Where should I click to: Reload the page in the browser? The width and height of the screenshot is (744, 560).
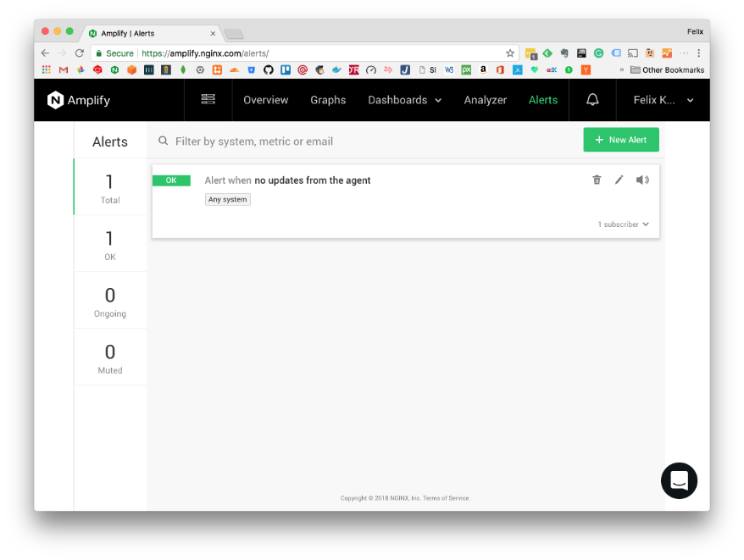pyautogui.click(x=80, y=53)
